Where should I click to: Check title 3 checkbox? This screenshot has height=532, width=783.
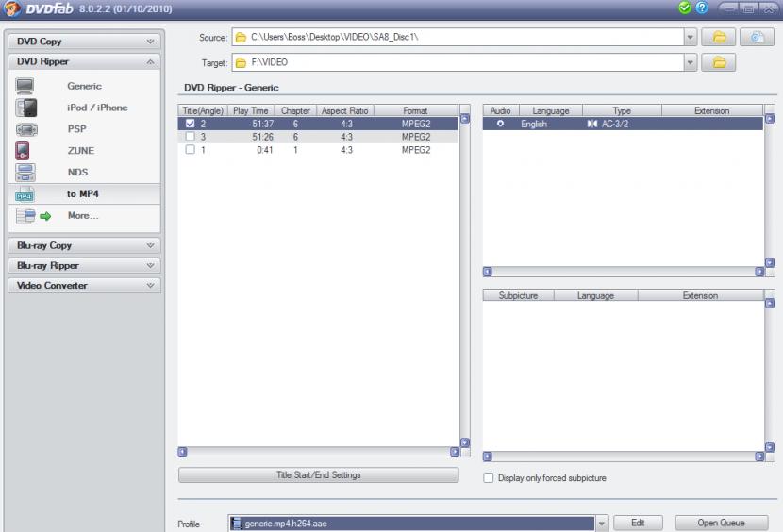190,137
